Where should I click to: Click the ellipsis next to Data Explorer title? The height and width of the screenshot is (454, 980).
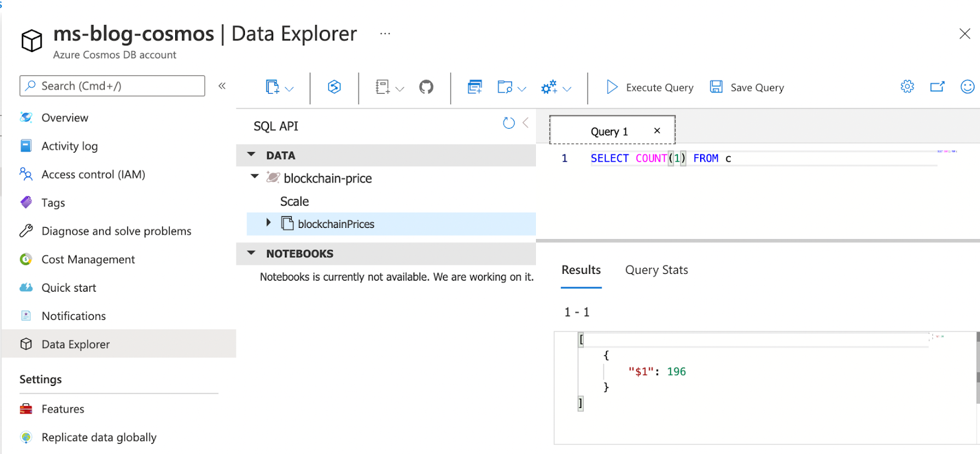(x=385, y=34)
